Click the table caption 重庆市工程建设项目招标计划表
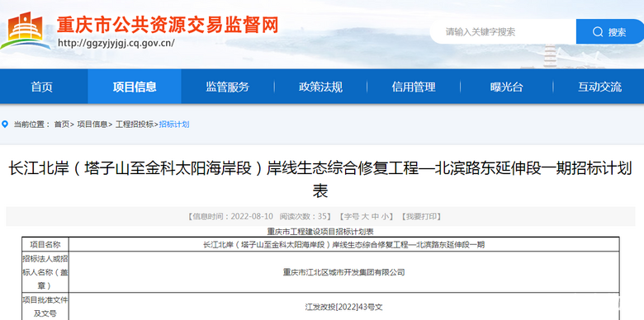Image resolution: width=644 pixels, height=320 pixels. (x=320, y=232)
